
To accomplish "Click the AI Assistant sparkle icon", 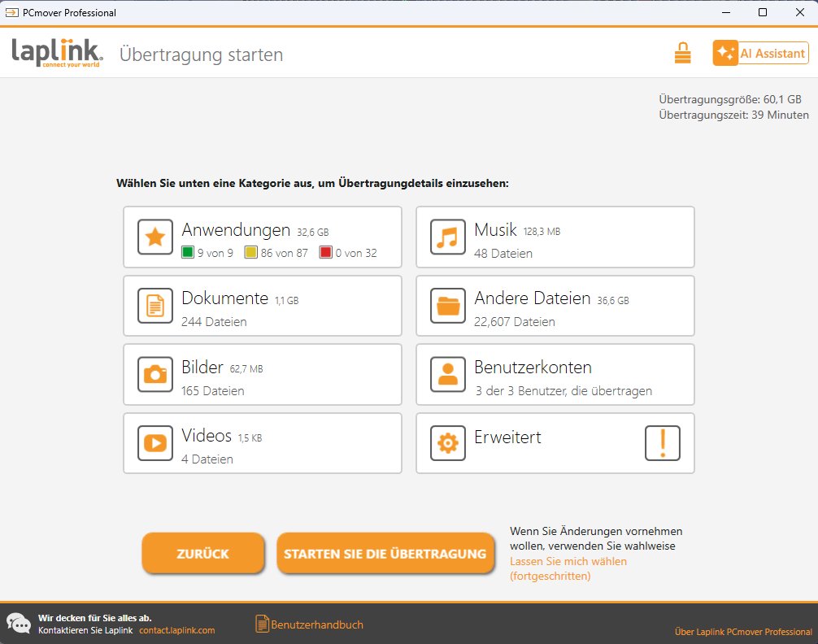I will coord(725,53).
